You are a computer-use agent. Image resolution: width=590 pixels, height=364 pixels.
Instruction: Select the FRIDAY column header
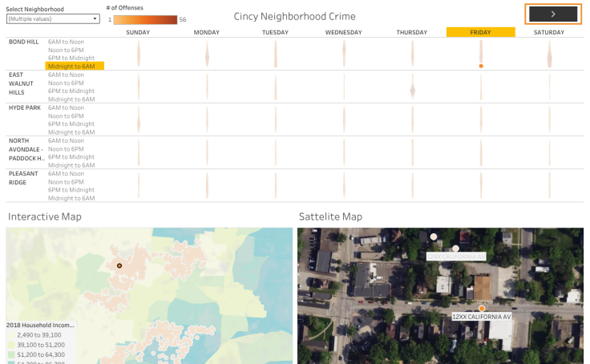point(480,32)
